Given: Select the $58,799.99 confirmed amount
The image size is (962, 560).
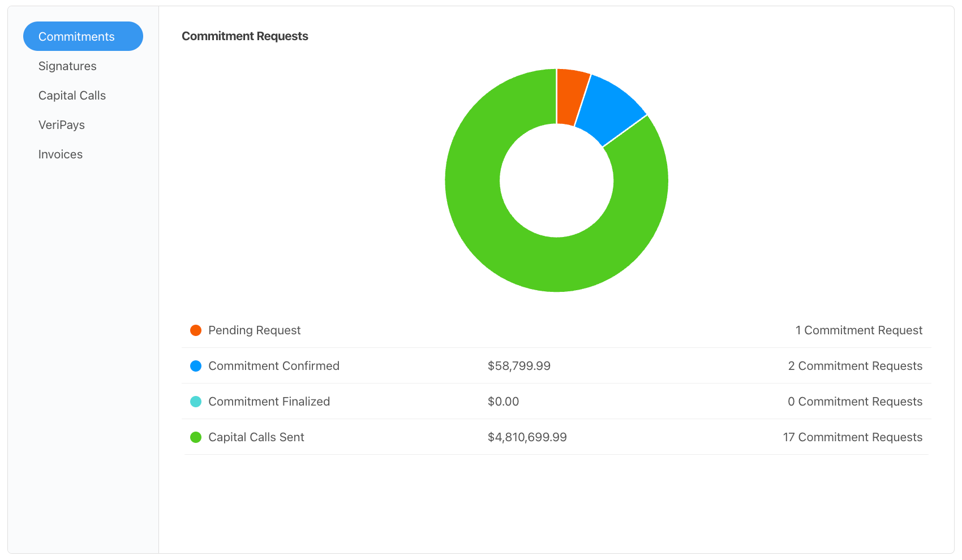Looking at the screenshot, I should [519, 366].
